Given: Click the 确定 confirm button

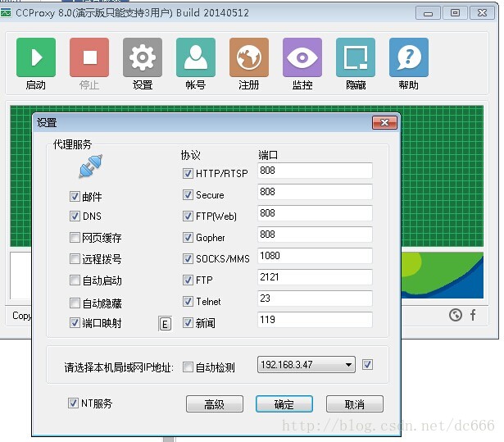Looking at the screenshot, I should coord(284,404).
